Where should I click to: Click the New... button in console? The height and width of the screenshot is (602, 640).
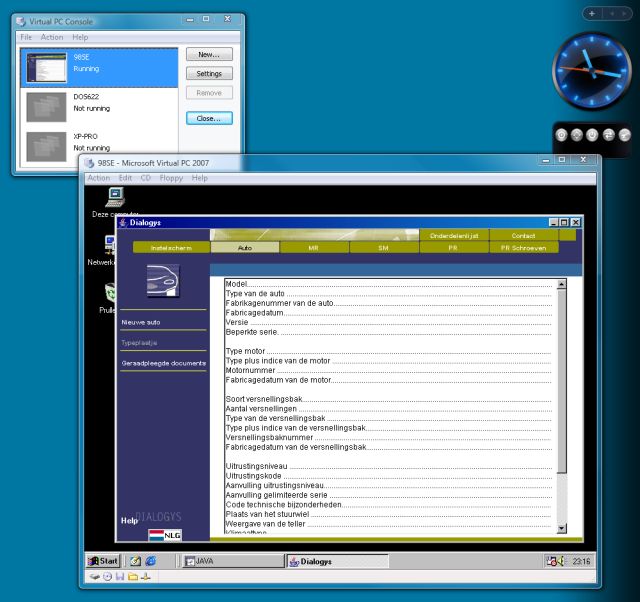click(209, 54)
